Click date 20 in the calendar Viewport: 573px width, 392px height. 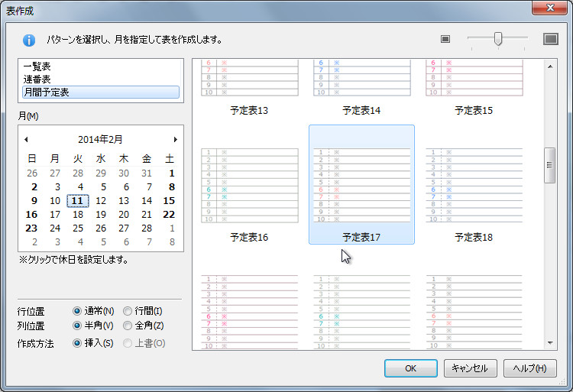124,215
